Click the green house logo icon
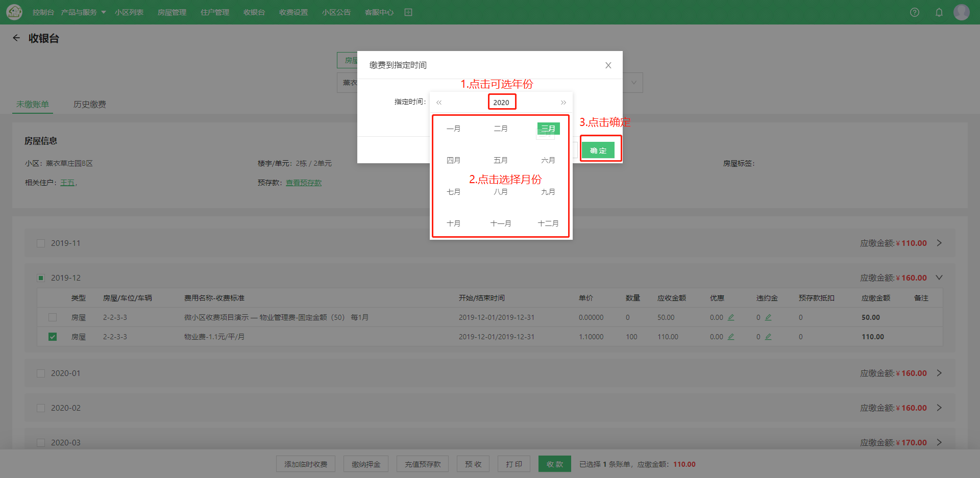This screenshot has width=980, height=478. pos(14,12)
